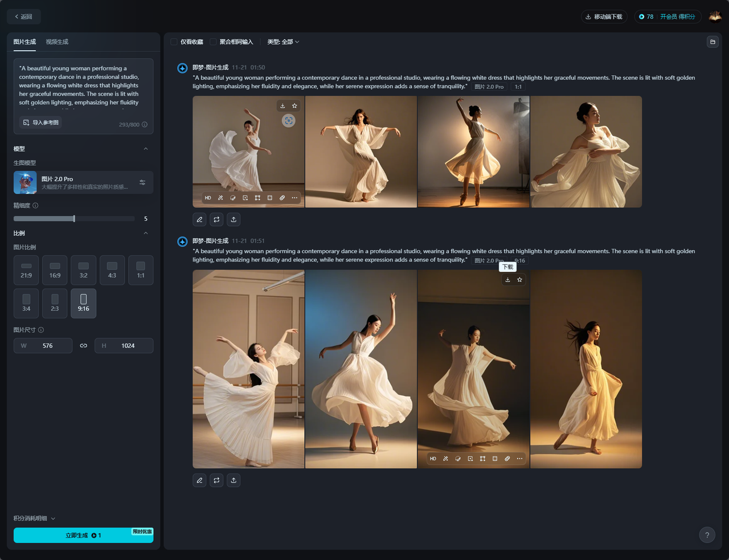Click the 78 credits counter
Viewport: 729px width, 560px height.
(646, 17)
